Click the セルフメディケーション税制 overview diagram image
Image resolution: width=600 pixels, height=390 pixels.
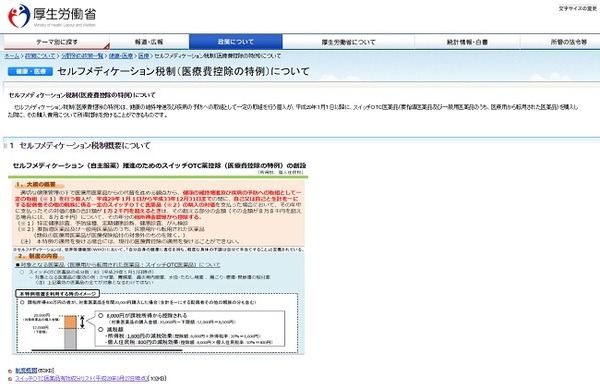158,258
